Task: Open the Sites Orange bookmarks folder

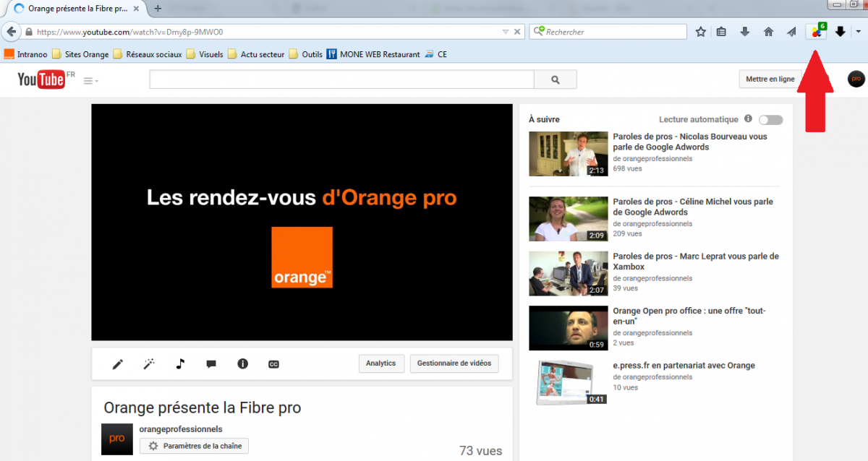Action: [x=80, y=54]
